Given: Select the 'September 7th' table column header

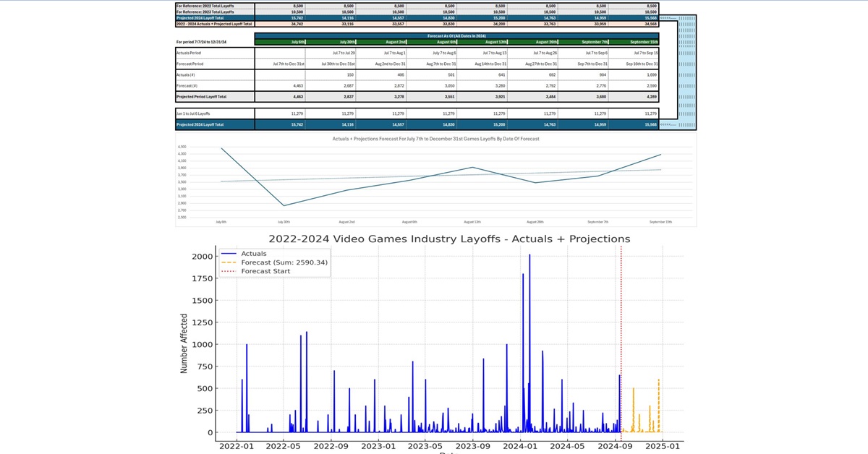Looking at the screenshot, I should coord(595,42).
